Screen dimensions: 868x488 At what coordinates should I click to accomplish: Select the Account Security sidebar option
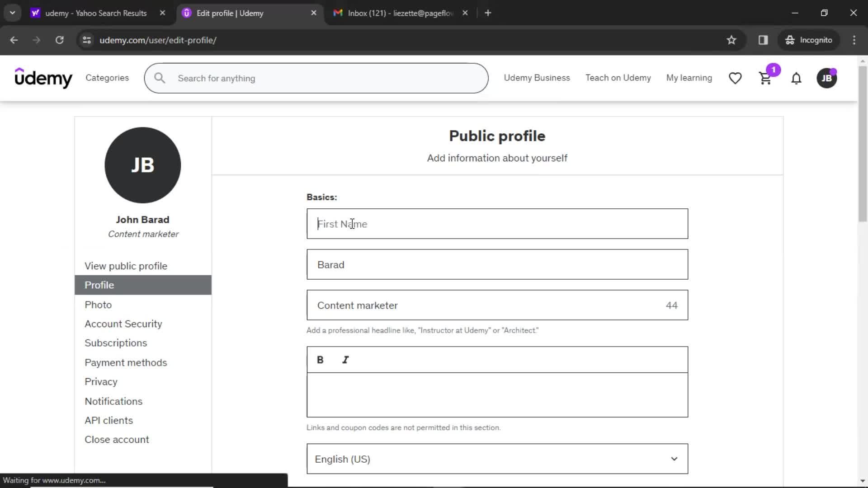click(x=123, y=324)
